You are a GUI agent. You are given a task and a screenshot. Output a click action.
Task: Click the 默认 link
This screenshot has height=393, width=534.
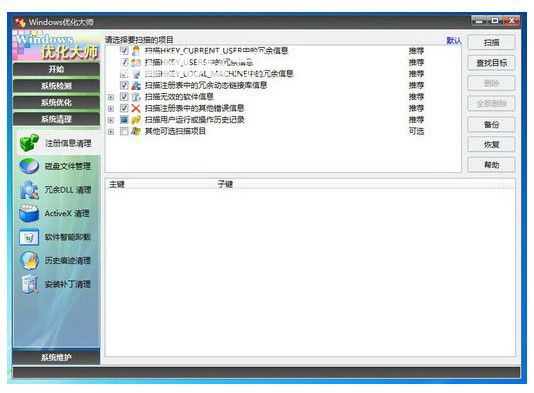pyautogui.click(x=454, y=41)
